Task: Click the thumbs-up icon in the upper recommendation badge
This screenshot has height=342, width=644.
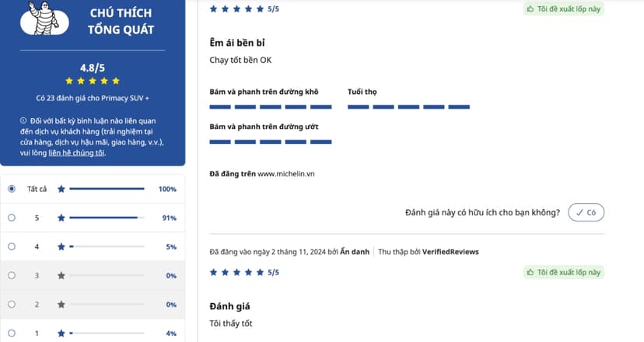Action: [x=530, y=9]
